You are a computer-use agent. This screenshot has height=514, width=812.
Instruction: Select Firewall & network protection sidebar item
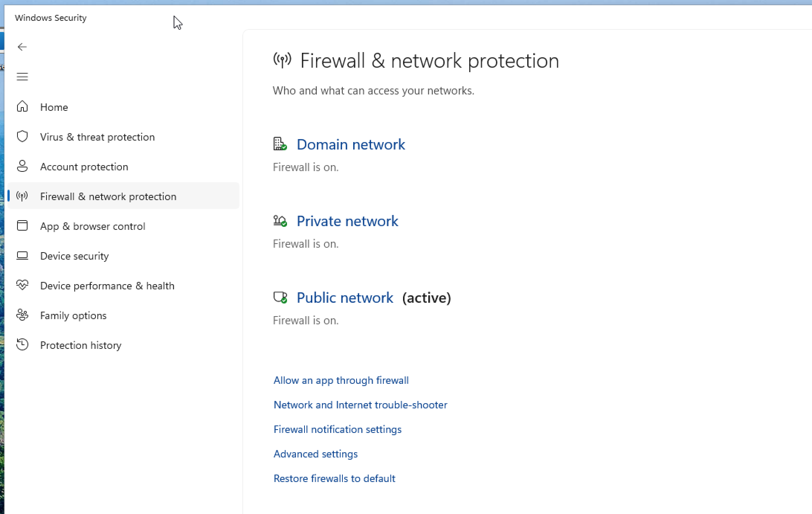pos(108,196)
